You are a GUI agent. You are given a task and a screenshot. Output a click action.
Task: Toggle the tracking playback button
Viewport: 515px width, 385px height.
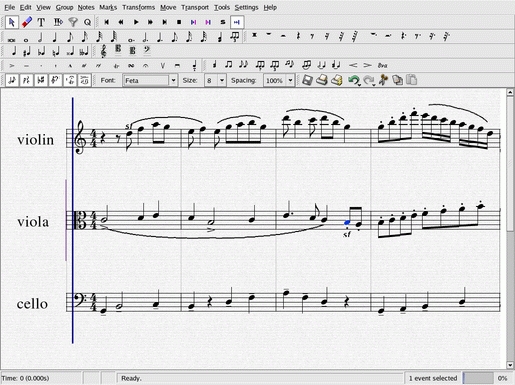click(237, 22)
